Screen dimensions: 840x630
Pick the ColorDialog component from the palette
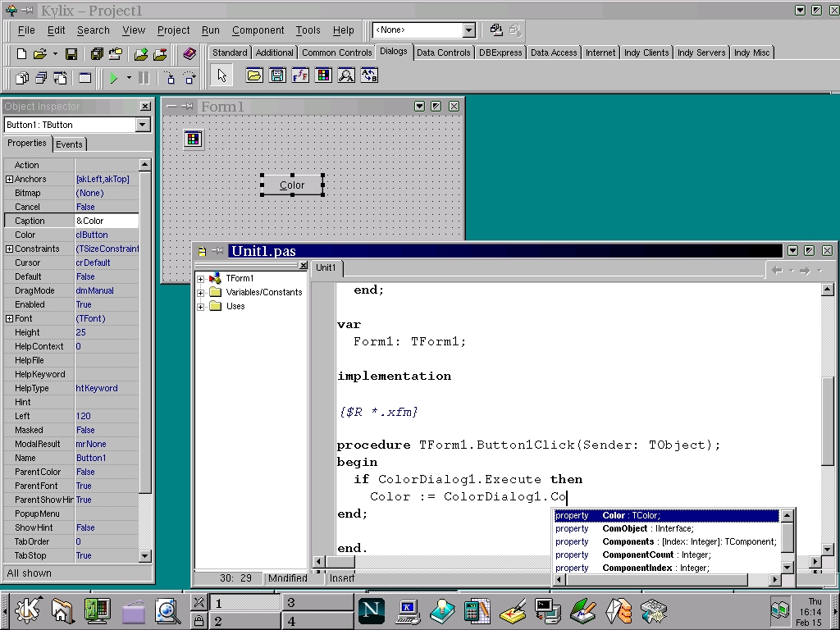click(323, 75)
